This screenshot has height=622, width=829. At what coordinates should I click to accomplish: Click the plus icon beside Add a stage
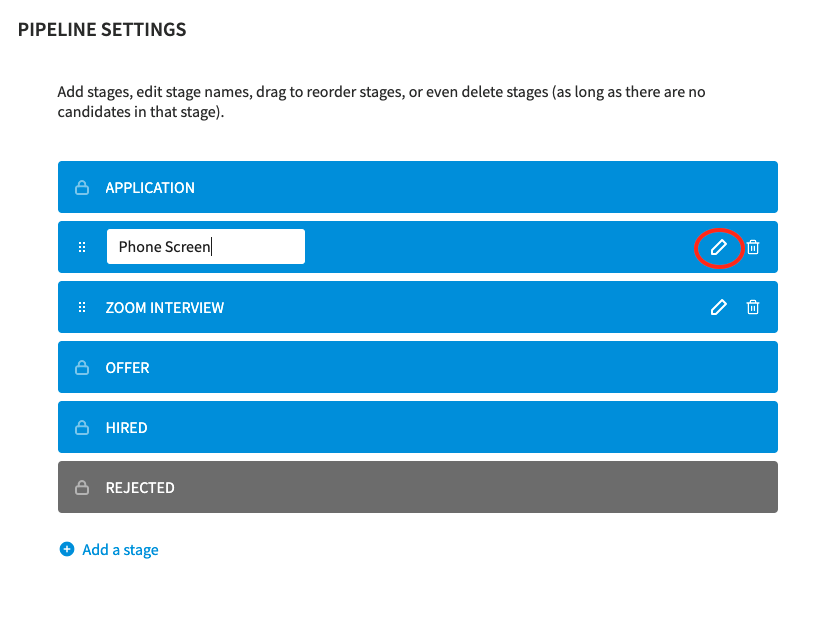click(x=67, y=549)
